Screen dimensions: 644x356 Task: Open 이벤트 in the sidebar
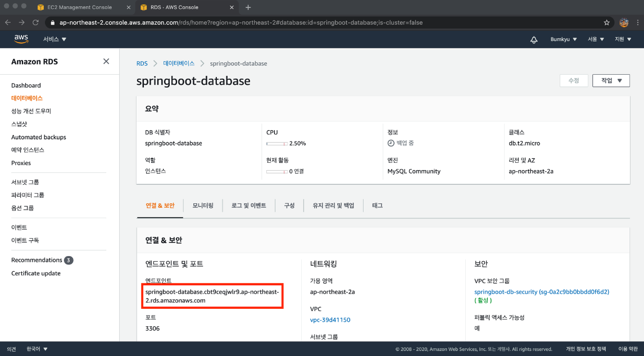[19, 227]
